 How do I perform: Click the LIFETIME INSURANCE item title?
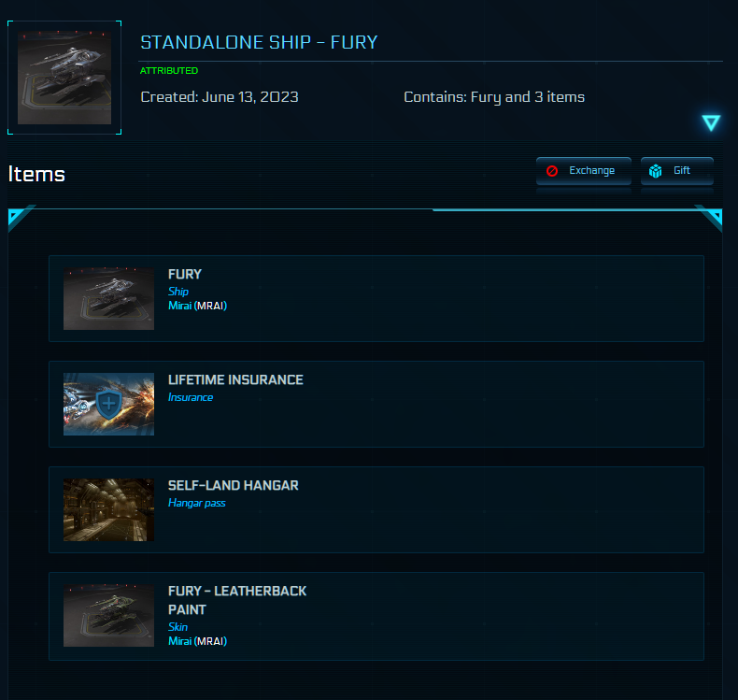pos(235,380)
